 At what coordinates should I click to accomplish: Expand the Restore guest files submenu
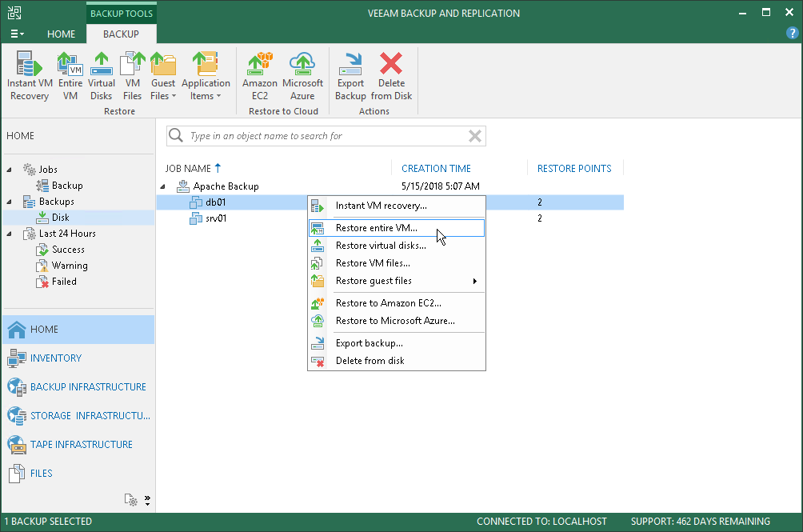point(475,281)
